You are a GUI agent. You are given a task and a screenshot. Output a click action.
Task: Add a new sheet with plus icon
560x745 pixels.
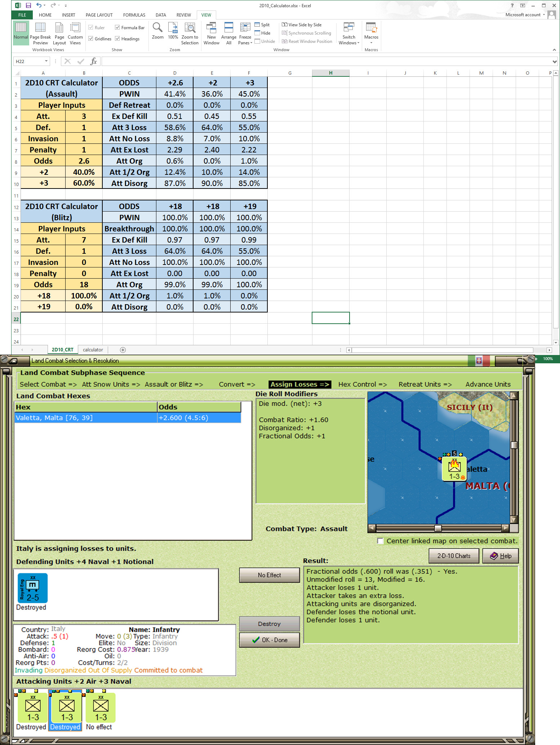tap(123, 350)
